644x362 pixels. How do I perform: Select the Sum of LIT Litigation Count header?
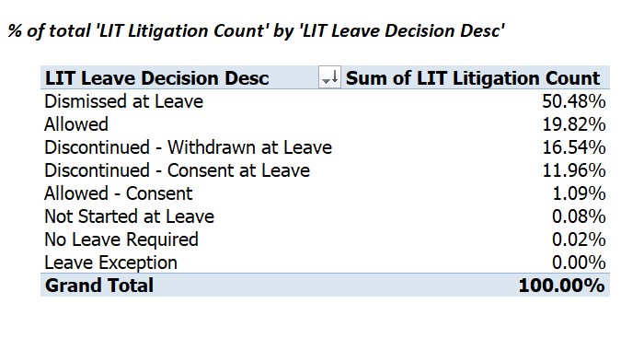pyautogui.click(x=473, y=78)
